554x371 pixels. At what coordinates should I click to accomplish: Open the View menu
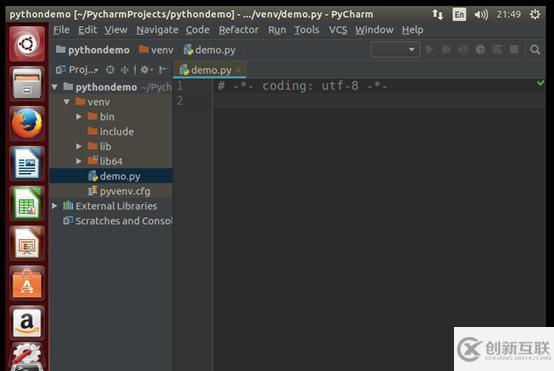pyautogui.click(x=116, y=30)
